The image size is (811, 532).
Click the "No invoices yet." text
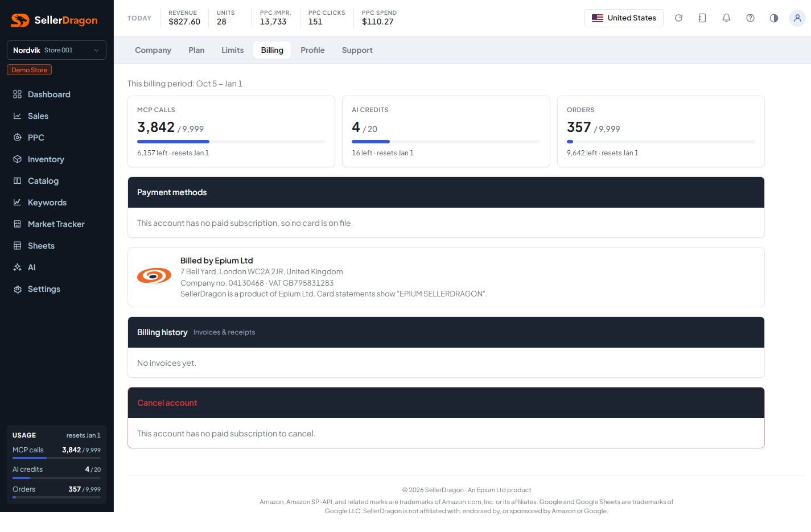click(167, 363)
